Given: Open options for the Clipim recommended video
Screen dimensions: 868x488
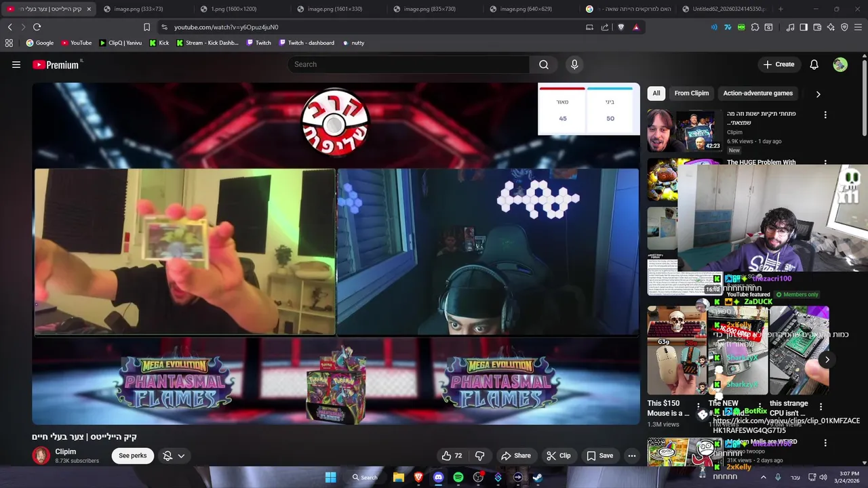Looking at the screenshot, I should pyautogui.click(x=825, y=115).
